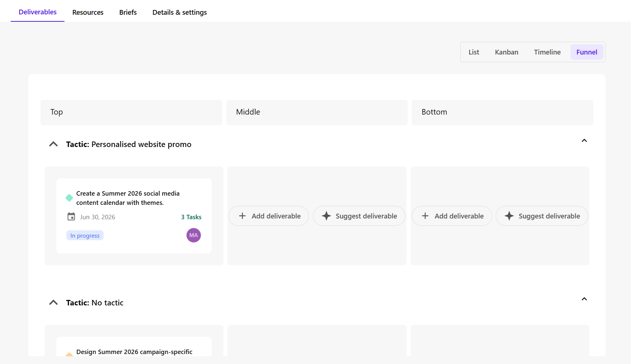Image resolution: width=631 pixels, height=364 pixels.
Task: Click the In progress status badge
Action: (85, 235)
